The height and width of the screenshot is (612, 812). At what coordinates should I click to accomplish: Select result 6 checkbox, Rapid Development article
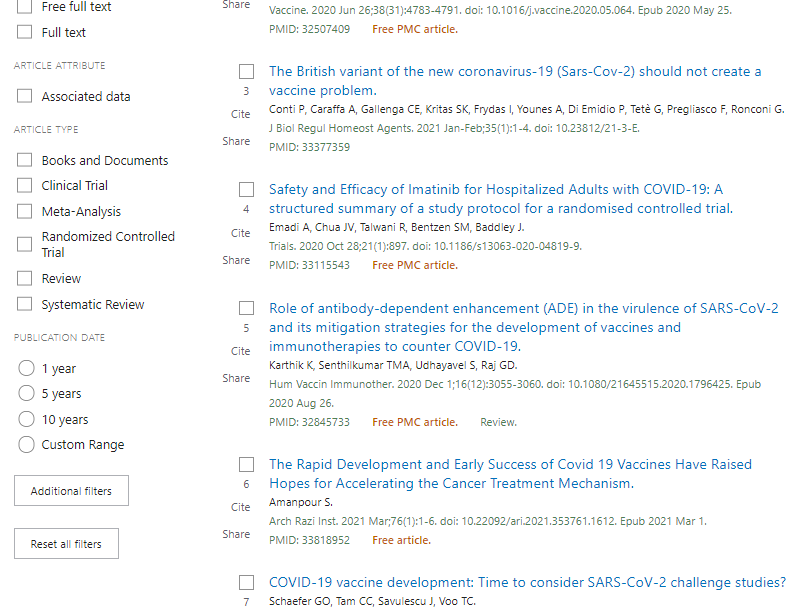pyautogui.click(x=246, y=464)
